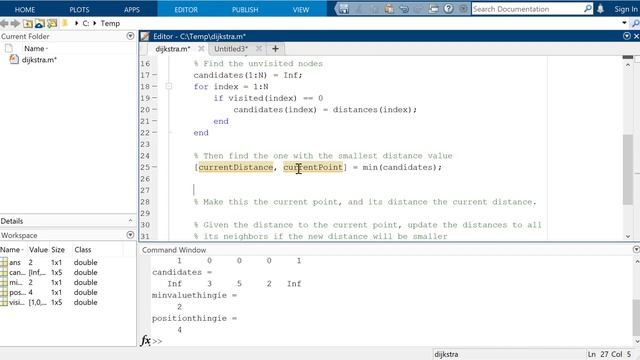Select dijkstra.m* in Current Folder list
This screenshot has width=640, height=360.
point(39,60)
